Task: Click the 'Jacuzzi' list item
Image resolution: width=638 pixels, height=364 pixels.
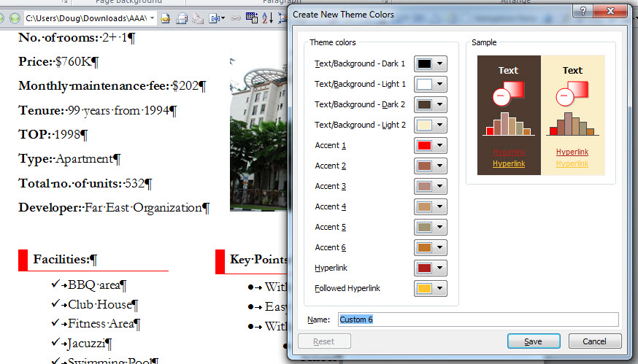Action: (x=90, y=344)
